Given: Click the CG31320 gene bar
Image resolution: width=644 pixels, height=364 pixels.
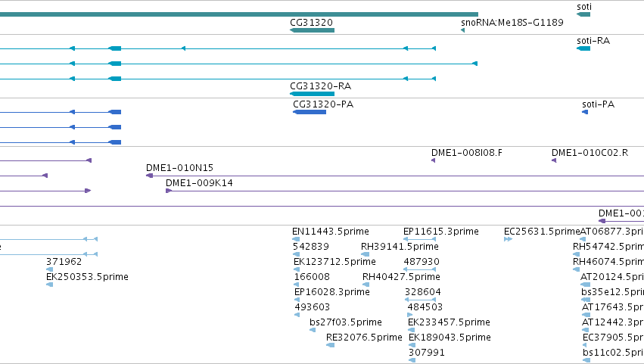Looking at the screenshot, I should (312, 30).
